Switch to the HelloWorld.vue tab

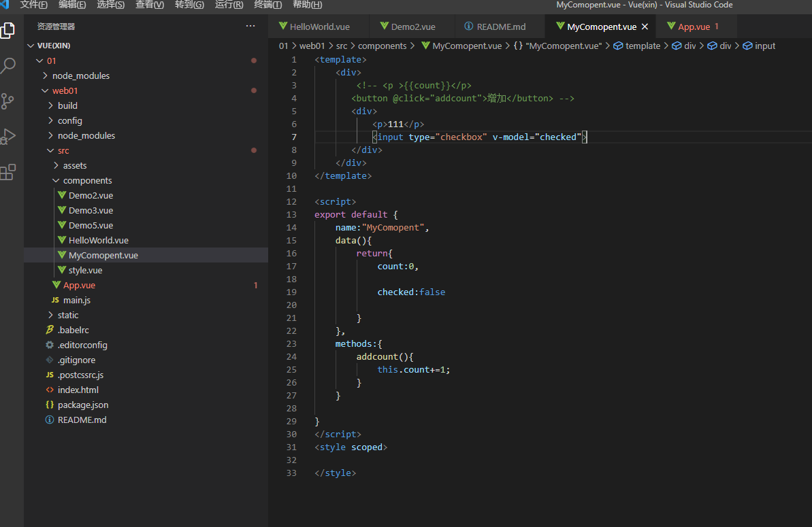pos(319,27)
